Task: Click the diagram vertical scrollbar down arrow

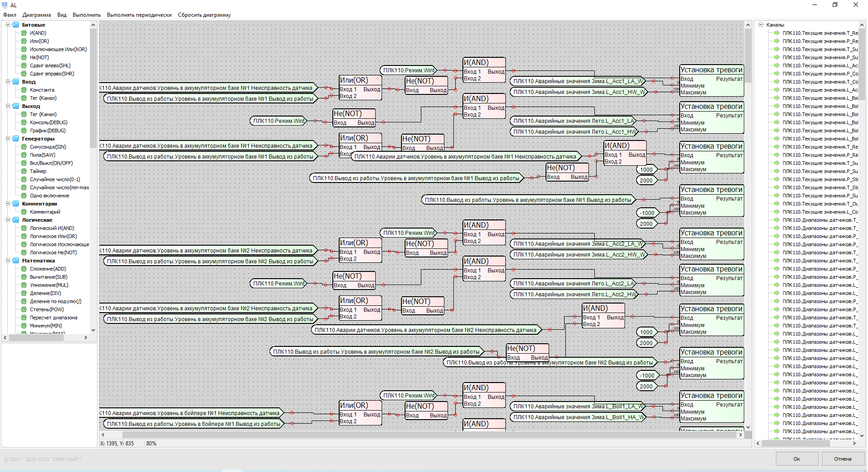Action: 748,427
